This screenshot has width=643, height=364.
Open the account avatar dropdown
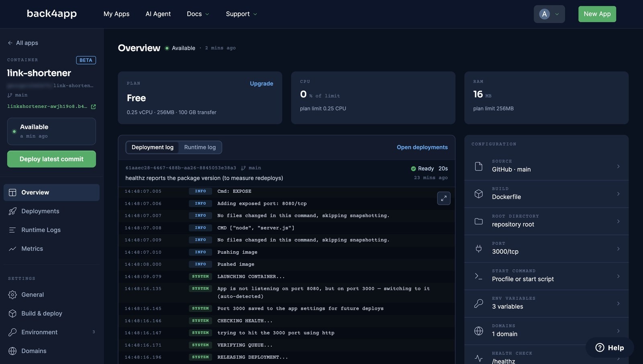tap(549, 14)
